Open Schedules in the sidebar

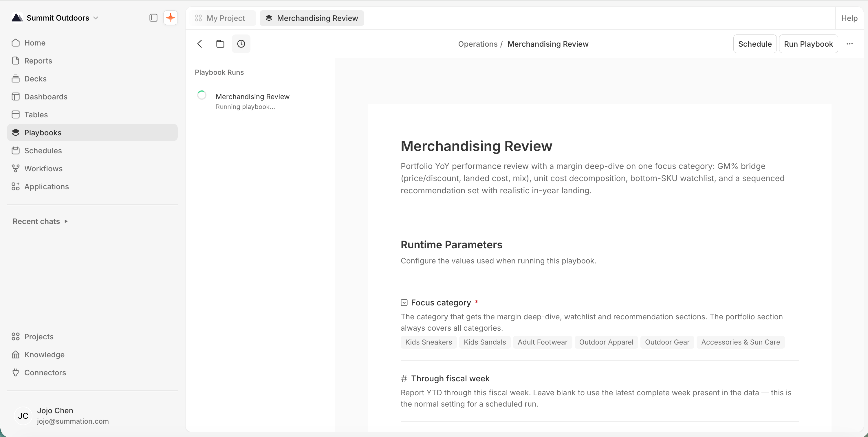(92, 151)
